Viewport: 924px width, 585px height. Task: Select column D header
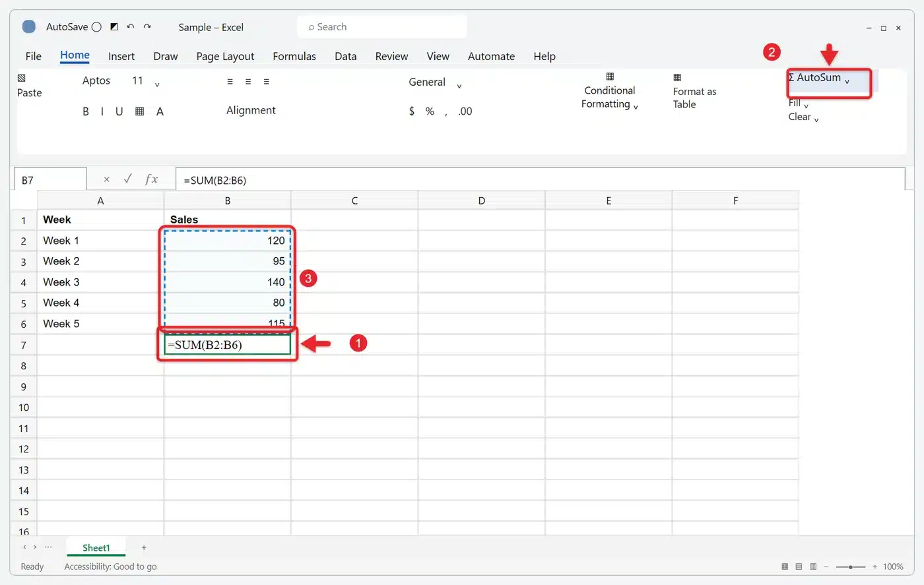tap(482, 200)
